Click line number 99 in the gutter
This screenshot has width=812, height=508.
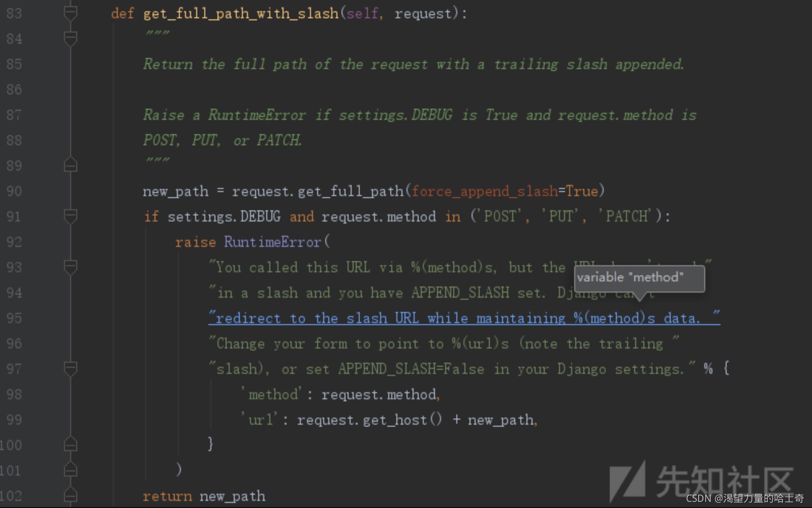point(14,420)
